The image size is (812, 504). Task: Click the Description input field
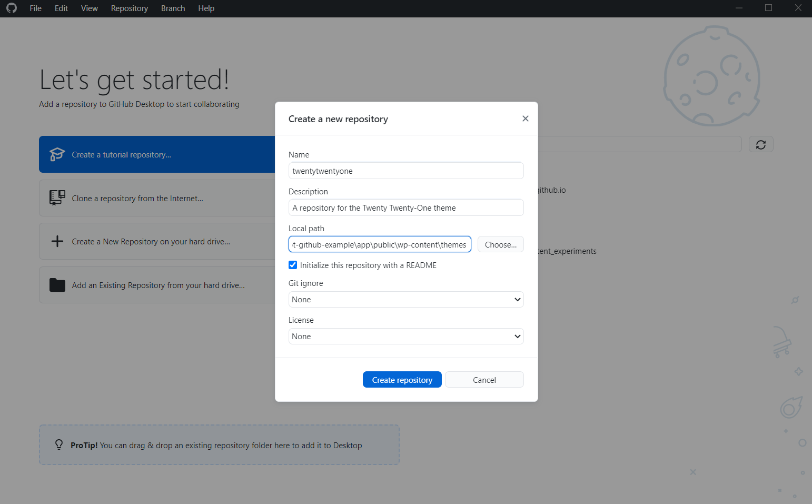(406, 207)
